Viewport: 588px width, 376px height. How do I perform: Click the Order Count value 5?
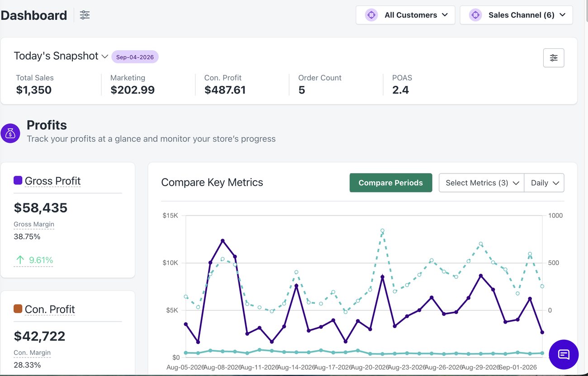coord(302,90)
